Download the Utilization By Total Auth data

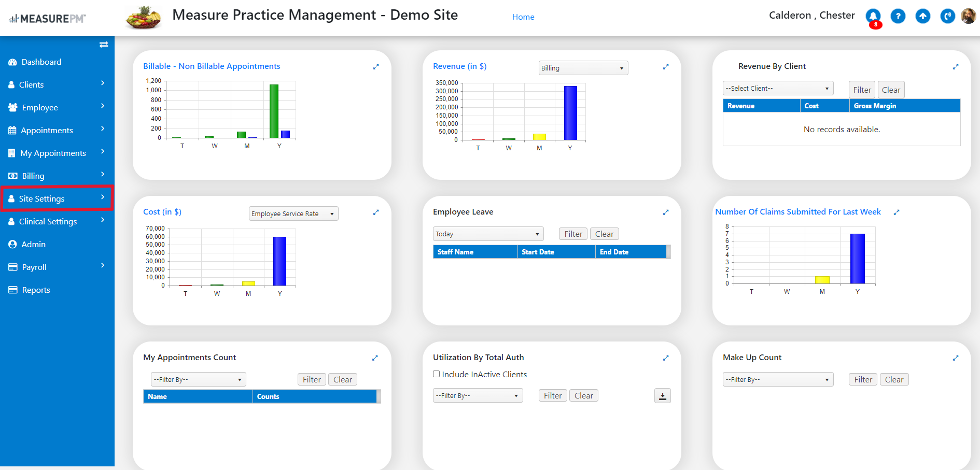coord(663,396)
